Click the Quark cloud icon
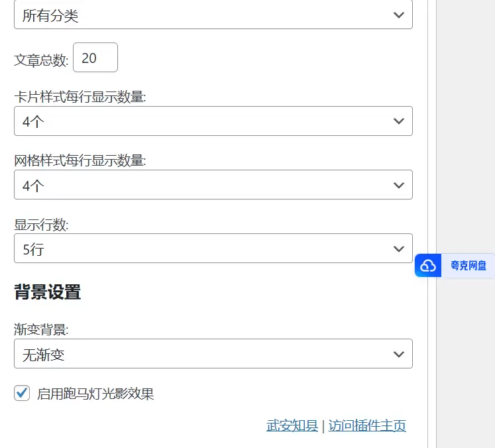Screen dimensions: 495x448 click(429, 266)
